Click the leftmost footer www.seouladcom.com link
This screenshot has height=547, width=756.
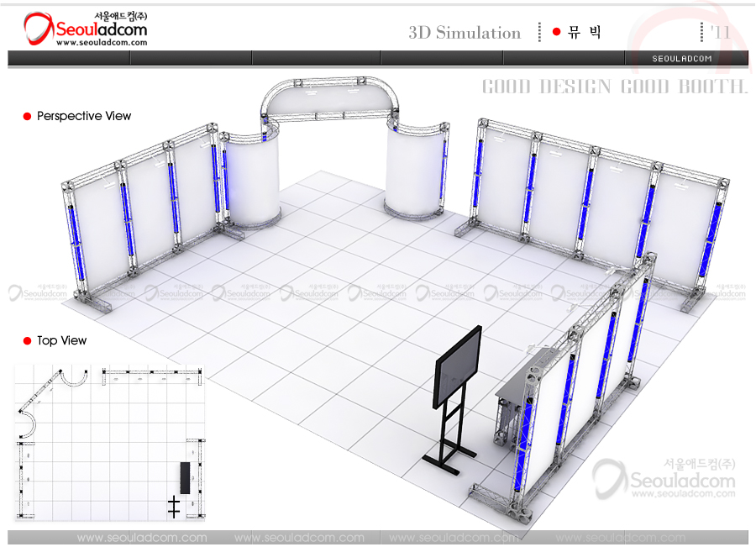[x=141, y=538]
